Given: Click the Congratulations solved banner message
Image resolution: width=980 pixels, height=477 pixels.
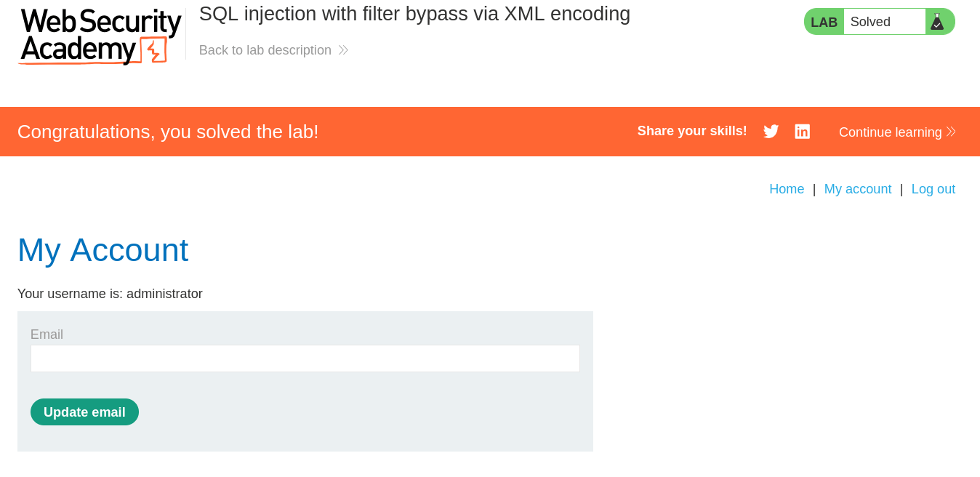Looking at the screenshot, I should coord(168,132).
